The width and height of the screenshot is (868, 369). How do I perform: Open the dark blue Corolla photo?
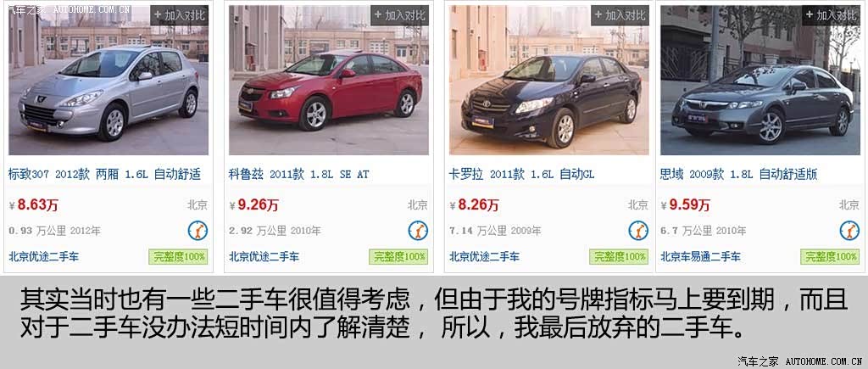tap(548, 81)
